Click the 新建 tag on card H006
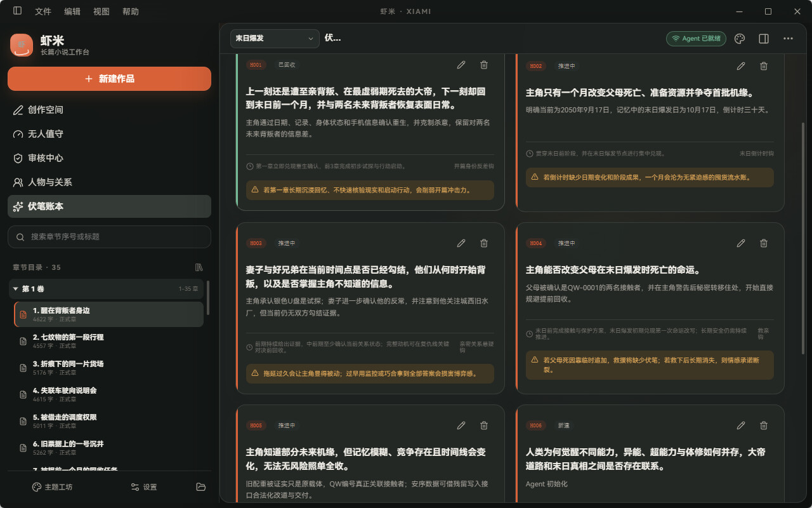Viewport: 812px width, 508px height. coord(564,425)
